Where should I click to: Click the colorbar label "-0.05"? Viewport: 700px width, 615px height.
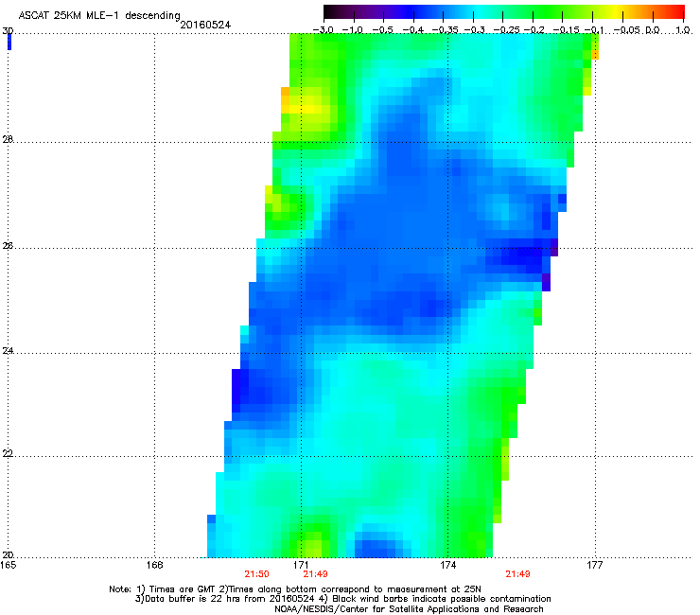627,30
